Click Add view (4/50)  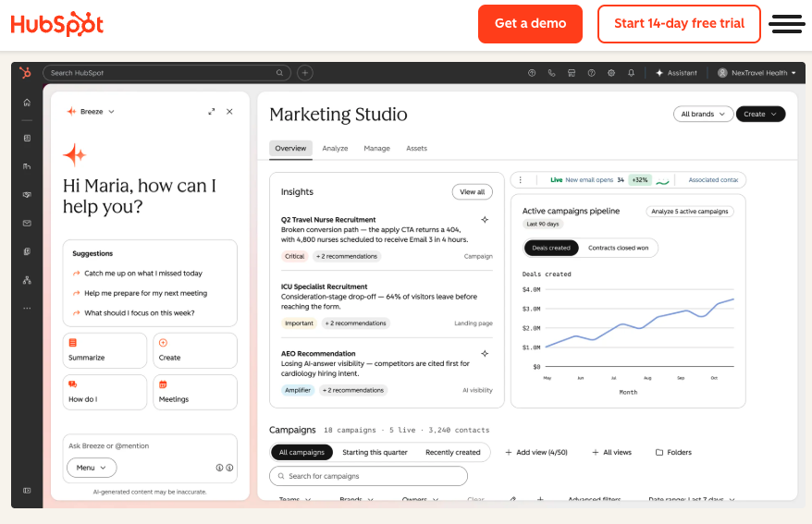pos(536,452)
